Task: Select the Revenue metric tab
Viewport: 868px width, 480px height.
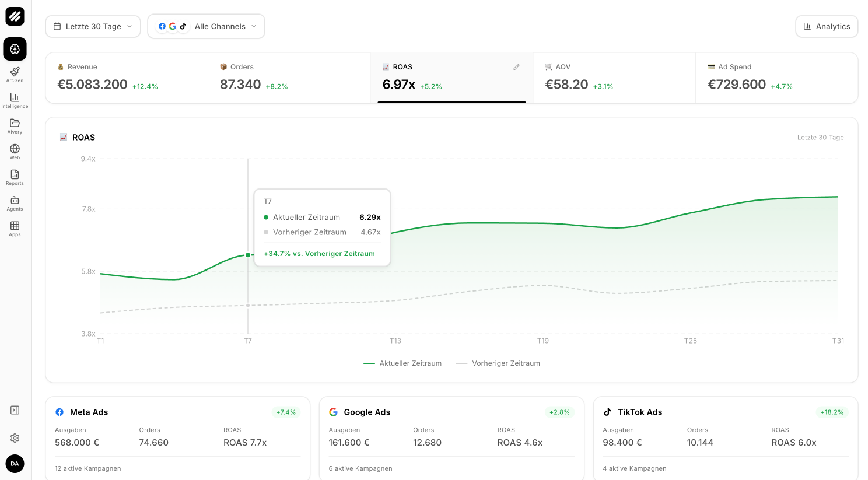Action: pyautogui.click(x=127, y=78)
